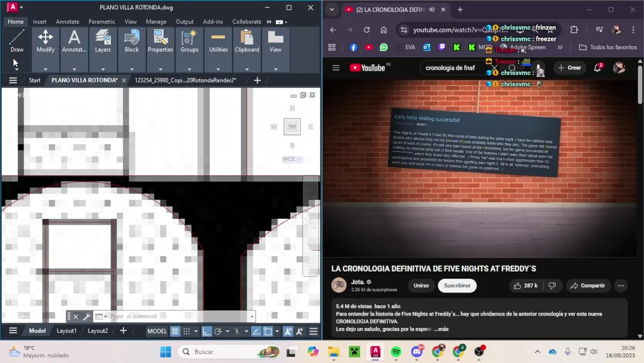This screenshot has height=363, width=644.
Task: Show more Chrome bookmarks chevron
Action: coord(560,47)
